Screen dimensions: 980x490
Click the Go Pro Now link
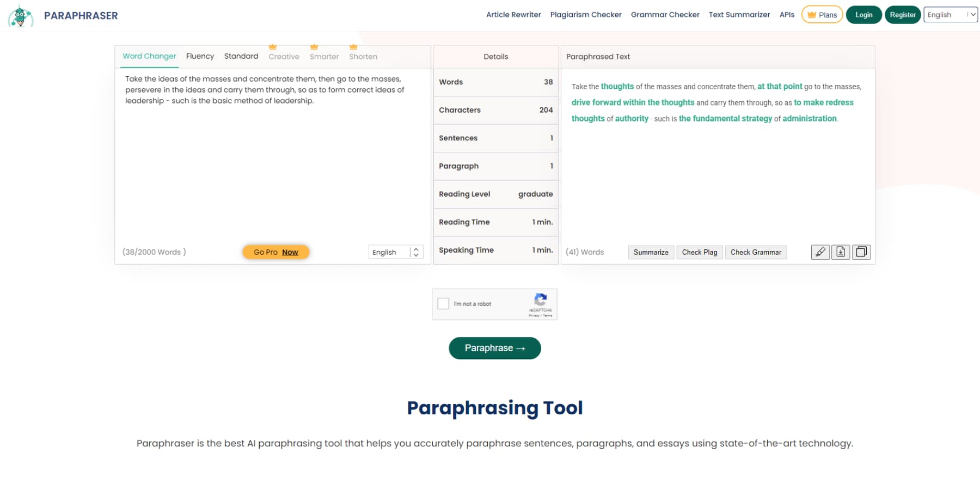click(275, 252)
